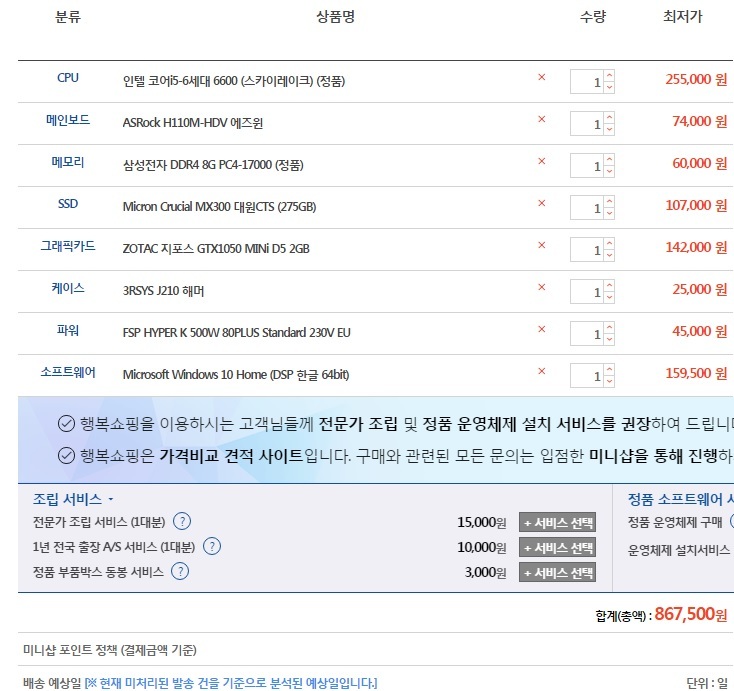
Task: Remove the Micron Crucial MX300 SSD row
Action: coord(542,203)
